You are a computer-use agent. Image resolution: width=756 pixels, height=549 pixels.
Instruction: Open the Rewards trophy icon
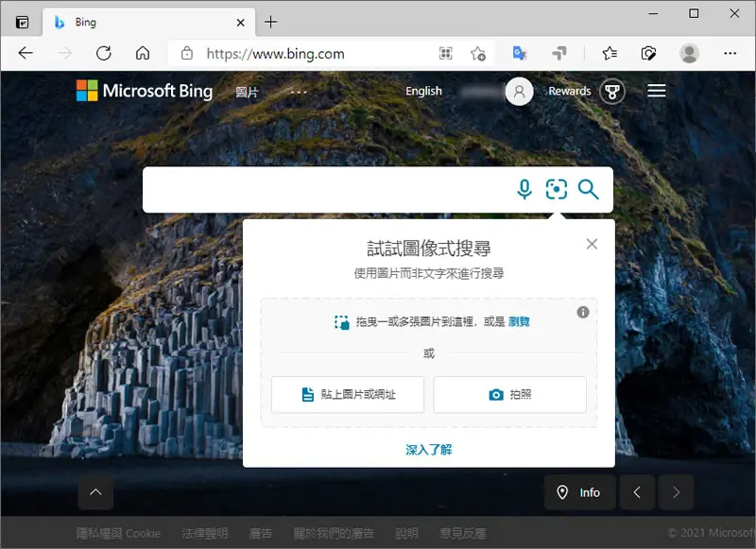pos(612,91)
